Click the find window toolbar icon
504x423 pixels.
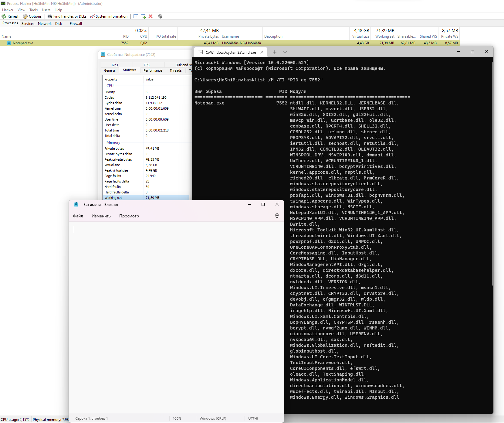pos(136,16)
